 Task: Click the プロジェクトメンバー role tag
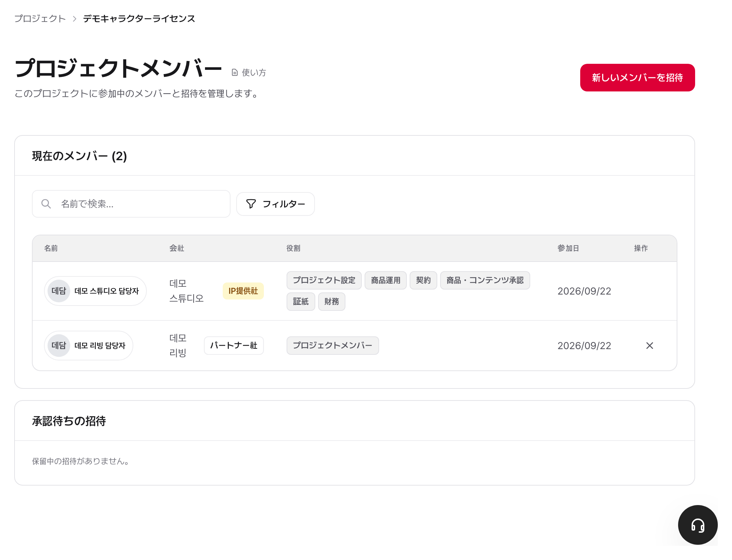point(333,346)
